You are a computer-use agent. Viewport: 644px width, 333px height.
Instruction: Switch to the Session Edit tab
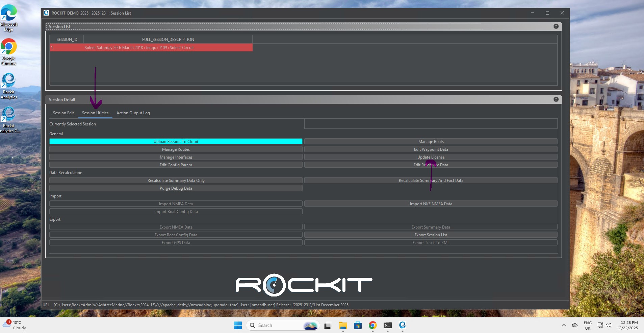pos(63,113)
